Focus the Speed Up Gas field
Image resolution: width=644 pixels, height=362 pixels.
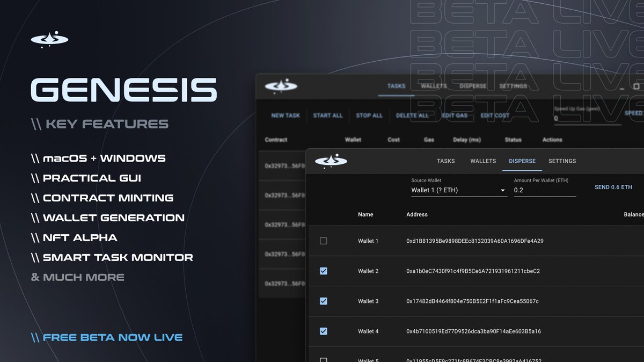[x=587, y=118]
